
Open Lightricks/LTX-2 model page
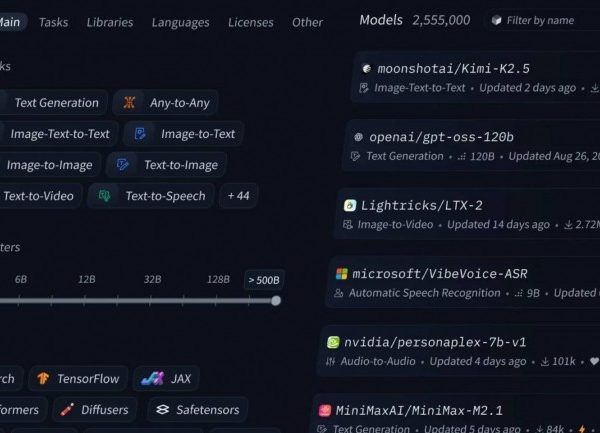(x=421, y=205)
